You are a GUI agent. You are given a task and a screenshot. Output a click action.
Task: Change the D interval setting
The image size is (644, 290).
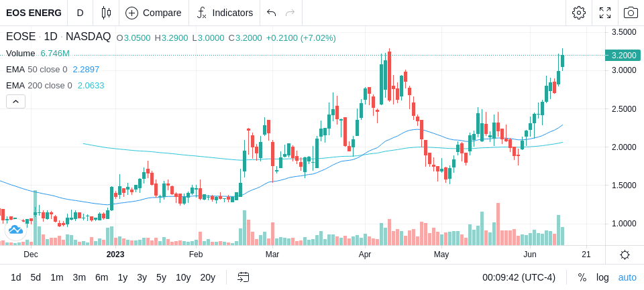tap(80, 13)
